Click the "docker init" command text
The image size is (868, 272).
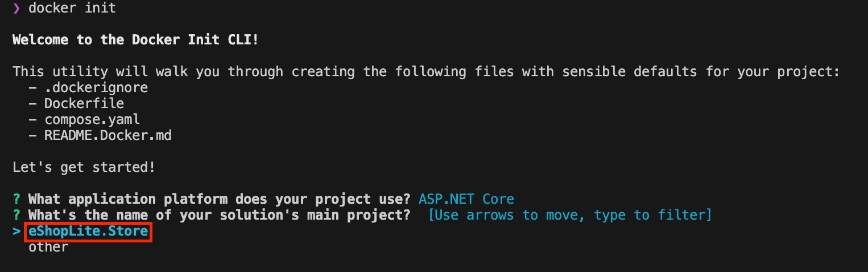tap(72, 9)
